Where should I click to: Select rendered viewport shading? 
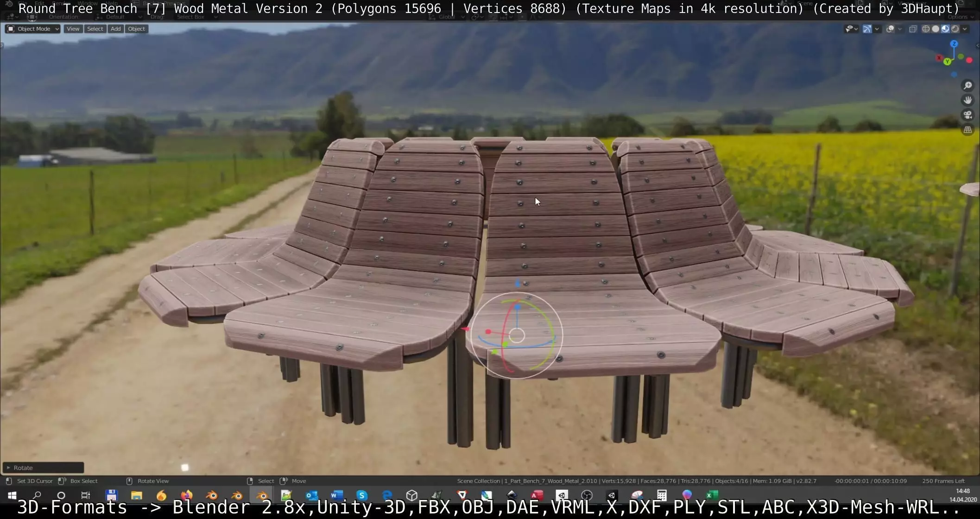pyautogui.click(x=955, y=29)
